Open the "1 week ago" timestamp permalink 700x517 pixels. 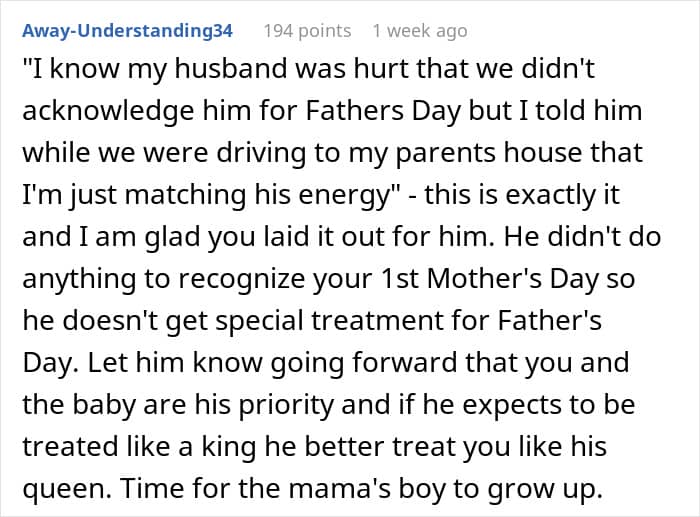click(420, 31)
